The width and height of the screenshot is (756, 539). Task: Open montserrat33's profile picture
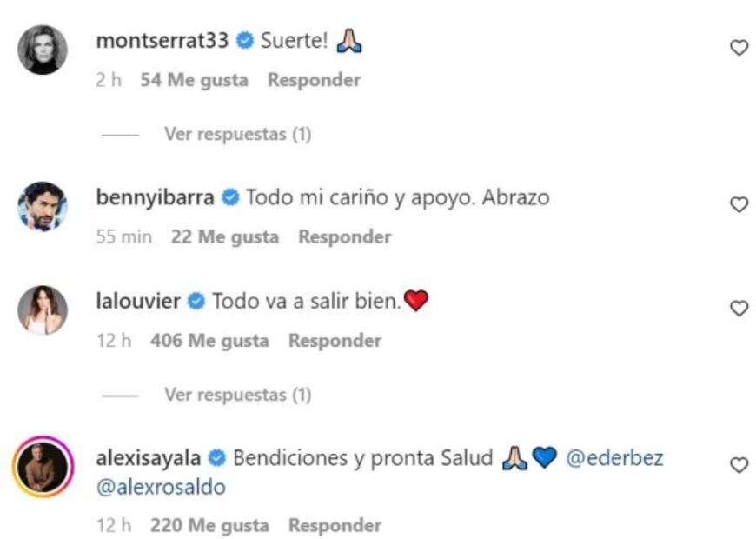[x=43, y=50]
